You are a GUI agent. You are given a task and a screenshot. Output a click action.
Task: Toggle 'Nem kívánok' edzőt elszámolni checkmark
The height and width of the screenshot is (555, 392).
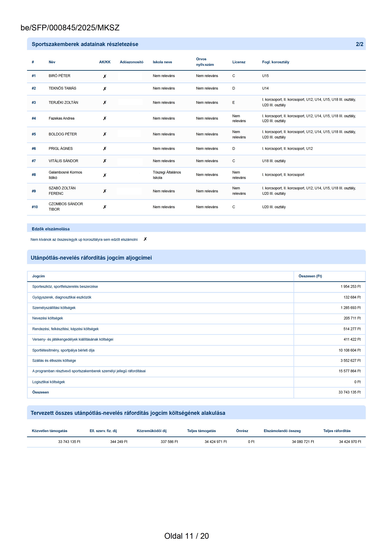tap(145, 239)
